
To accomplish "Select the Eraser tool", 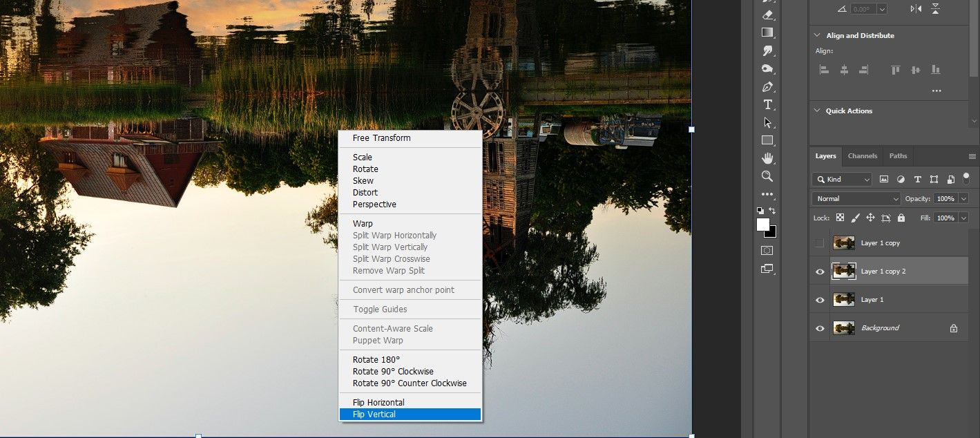I will point(767,15).
